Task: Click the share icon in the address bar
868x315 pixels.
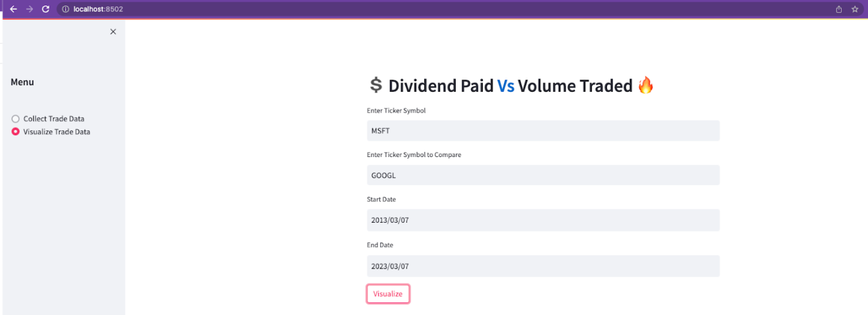Action: (838, 9)
